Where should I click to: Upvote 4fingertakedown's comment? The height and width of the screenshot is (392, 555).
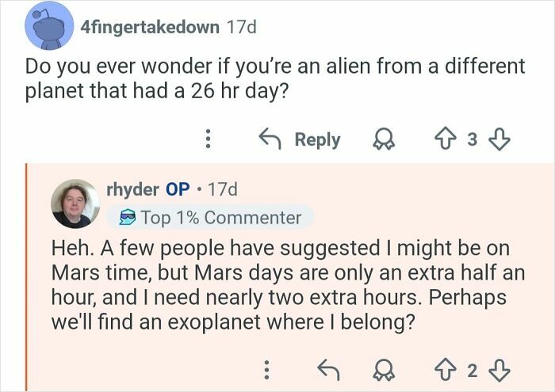point(442,139)
